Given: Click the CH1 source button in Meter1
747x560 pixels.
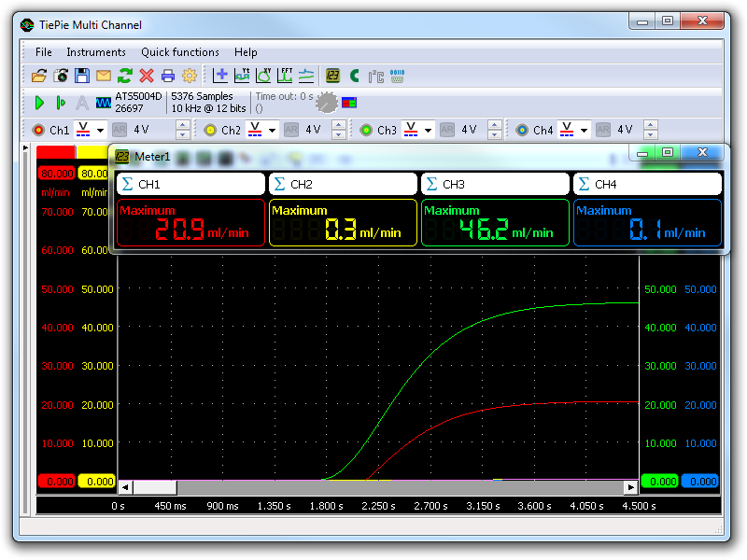Looking at the screenshot, I should pos(190,184).
